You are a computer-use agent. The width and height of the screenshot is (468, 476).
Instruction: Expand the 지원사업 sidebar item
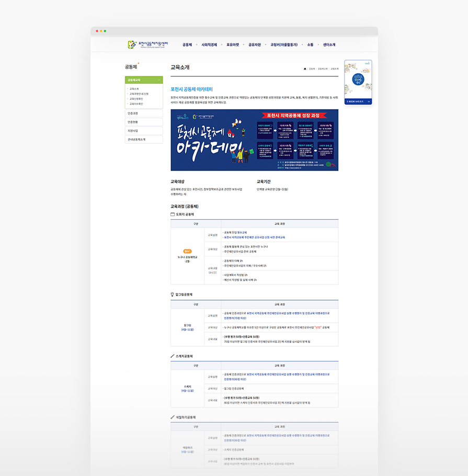tap(144, 131)
